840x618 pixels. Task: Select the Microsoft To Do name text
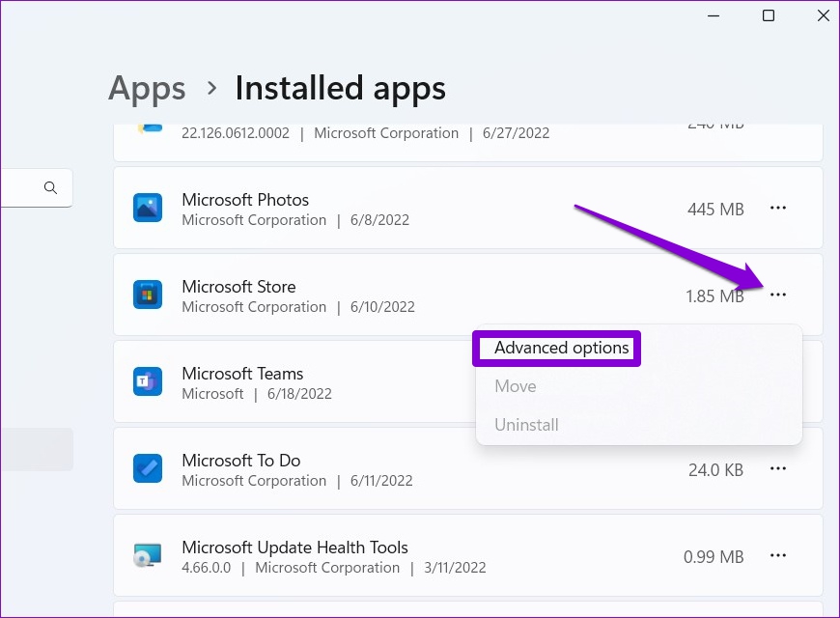241,460
